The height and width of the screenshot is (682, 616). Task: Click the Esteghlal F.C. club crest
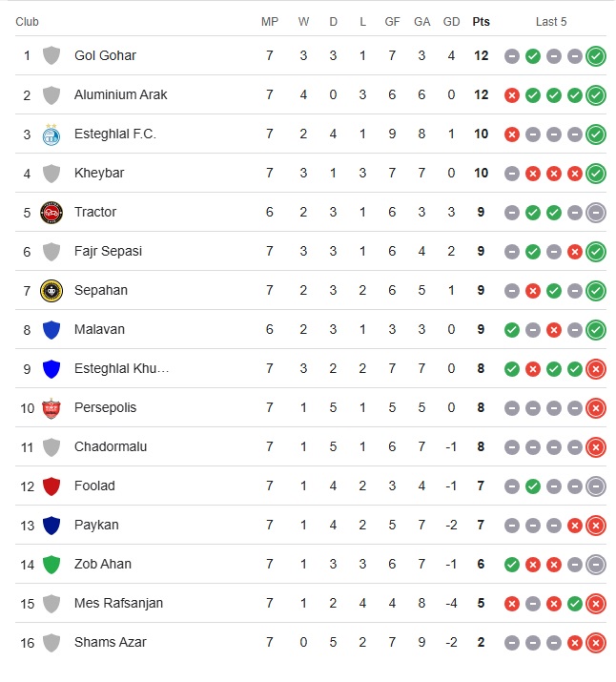[51, 134]
